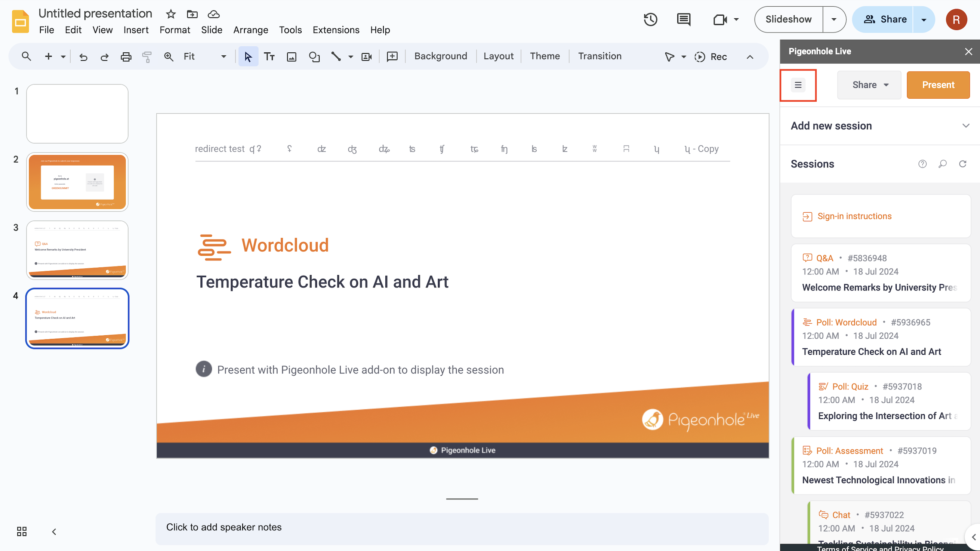Open new slide layout dropdown arrow
This screenshot has height=551, width=980.
(x=63, y=57)
